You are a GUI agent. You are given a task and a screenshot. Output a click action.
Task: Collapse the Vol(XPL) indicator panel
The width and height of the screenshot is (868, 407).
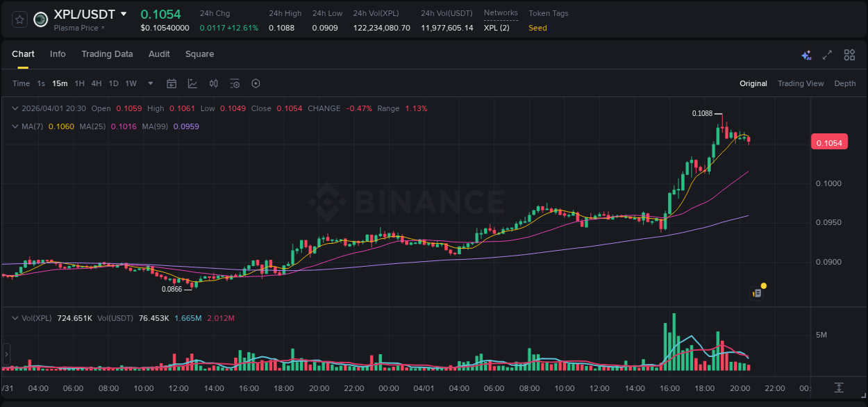pyautogui.click(x=15, y=318)
